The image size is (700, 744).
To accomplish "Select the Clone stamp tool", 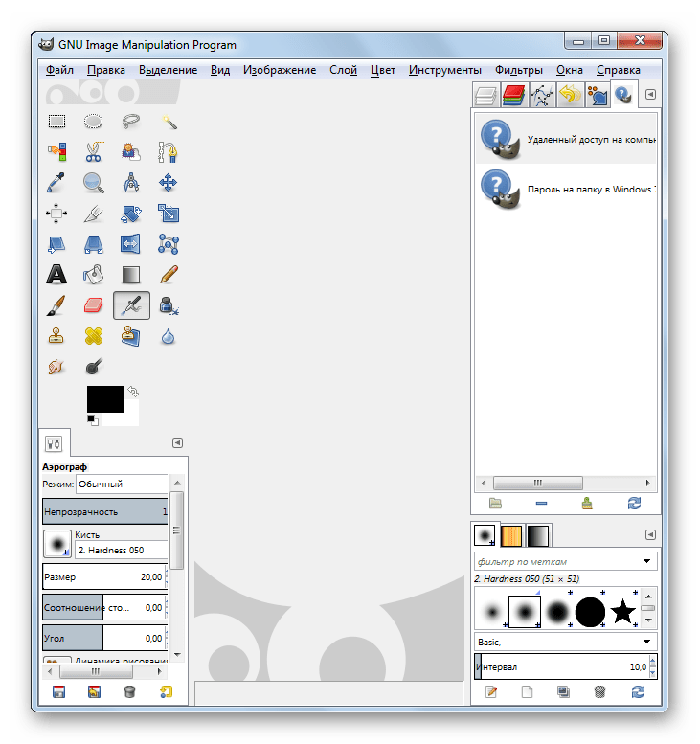I will pyautogui.click(x=56, y=336).
